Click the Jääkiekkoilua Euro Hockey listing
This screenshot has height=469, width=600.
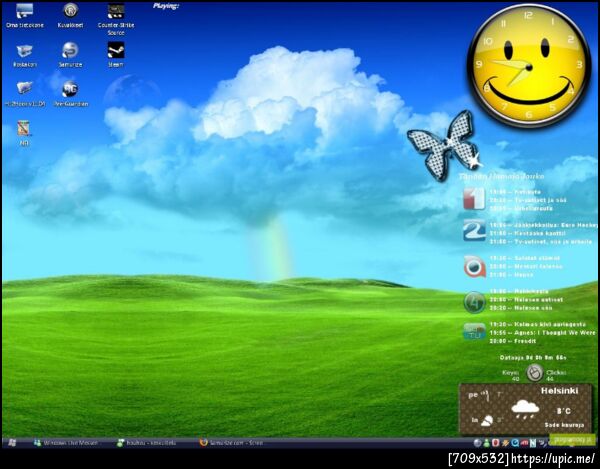point(543,225)
